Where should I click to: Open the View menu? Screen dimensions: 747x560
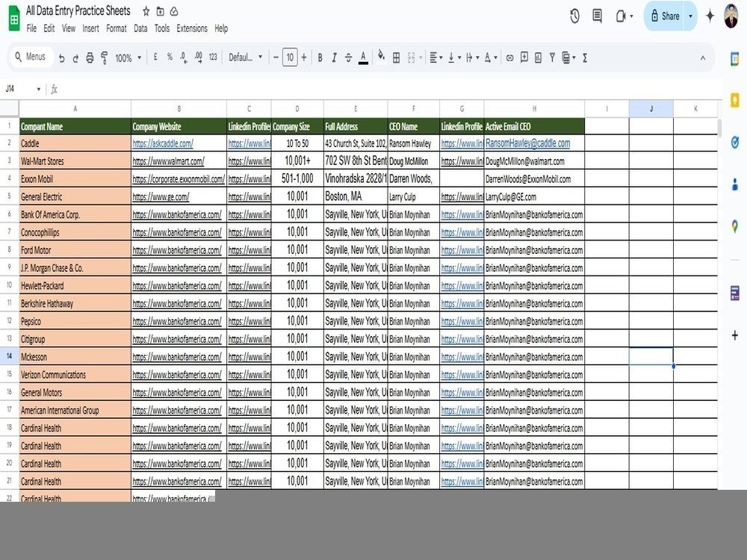[69, 28]
